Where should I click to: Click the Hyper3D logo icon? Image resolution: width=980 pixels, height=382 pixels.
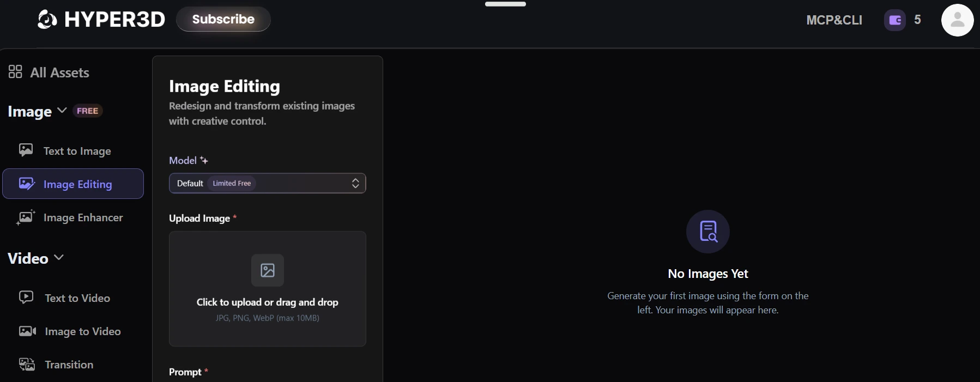click(x=47, y=20)
